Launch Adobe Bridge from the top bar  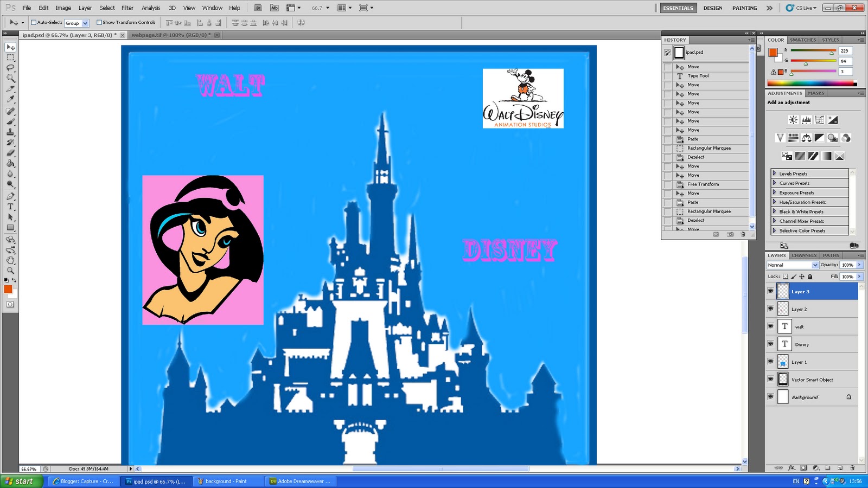(x=258, y=8)
